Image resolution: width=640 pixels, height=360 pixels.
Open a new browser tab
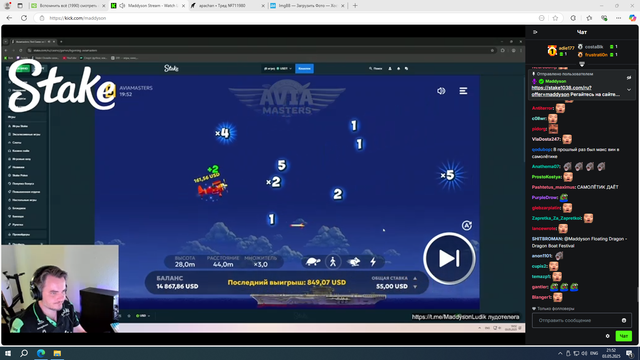click(355, 6)
